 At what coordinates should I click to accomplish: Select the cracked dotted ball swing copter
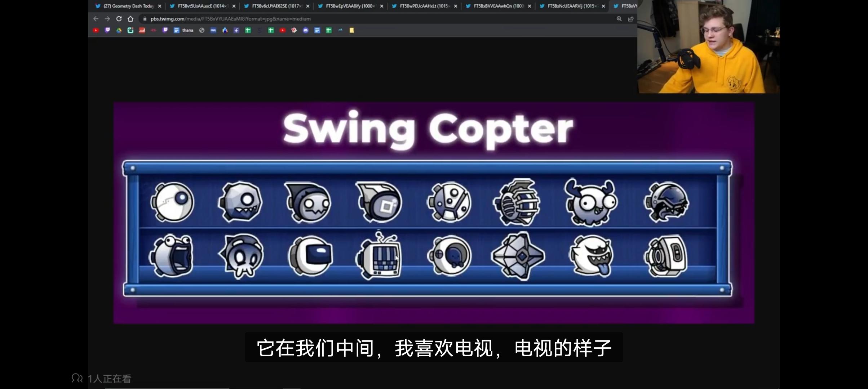pyautogui.click(x=449, y=202)
